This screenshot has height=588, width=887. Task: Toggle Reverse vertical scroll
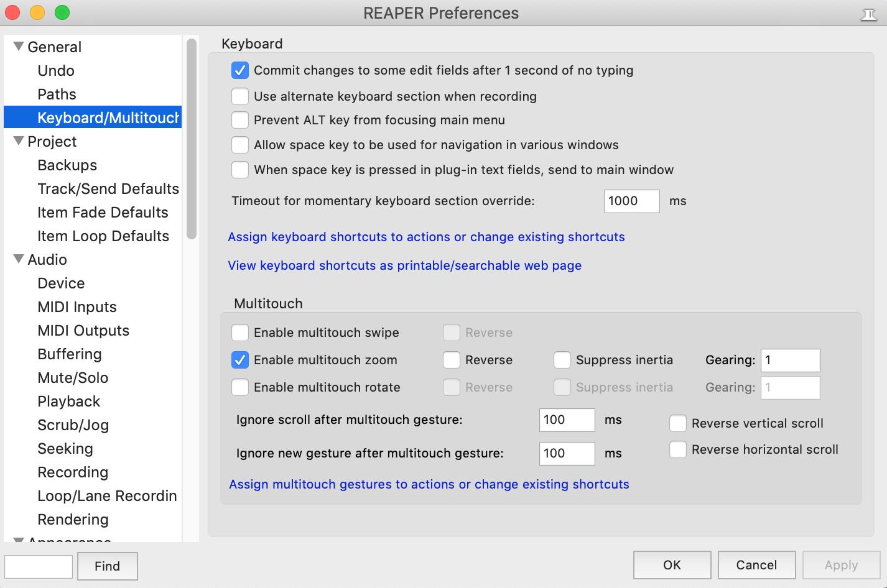pyautogui.click(x=678, y=423)
